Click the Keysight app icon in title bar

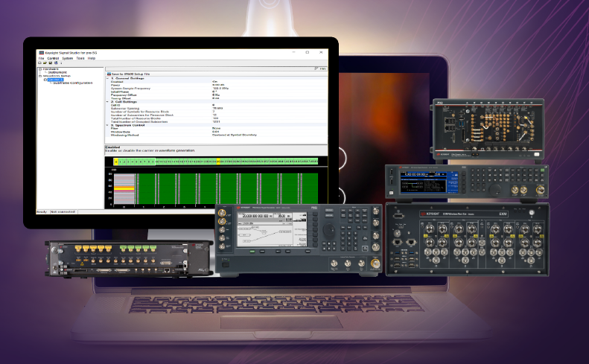pos(42,53)
